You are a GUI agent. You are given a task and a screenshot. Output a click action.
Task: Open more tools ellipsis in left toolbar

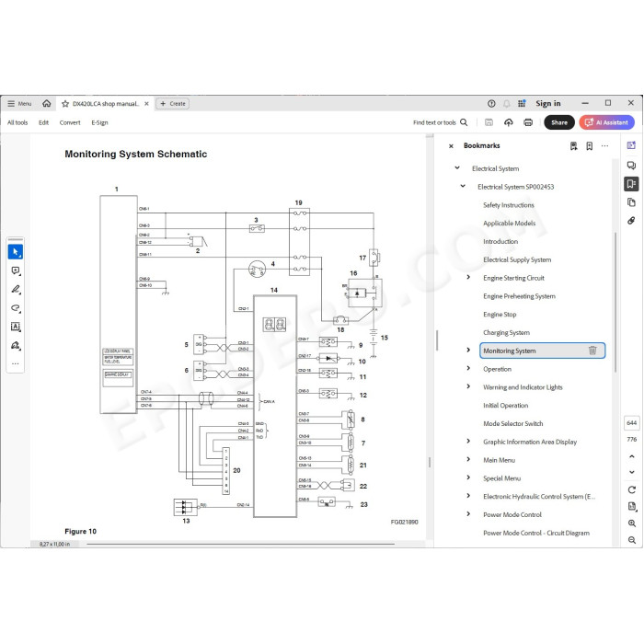click(x=16, y=363)
